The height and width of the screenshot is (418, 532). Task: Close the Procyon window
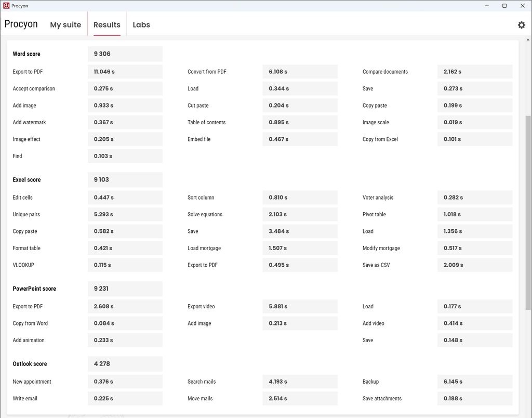pos(523,6)
